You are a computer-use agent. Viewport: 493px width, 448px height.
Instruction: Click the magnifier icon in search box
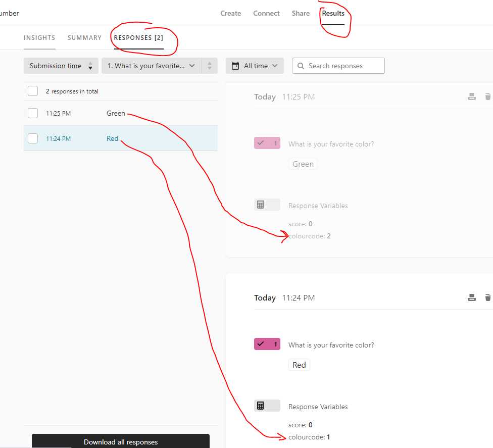coord(301,66)
